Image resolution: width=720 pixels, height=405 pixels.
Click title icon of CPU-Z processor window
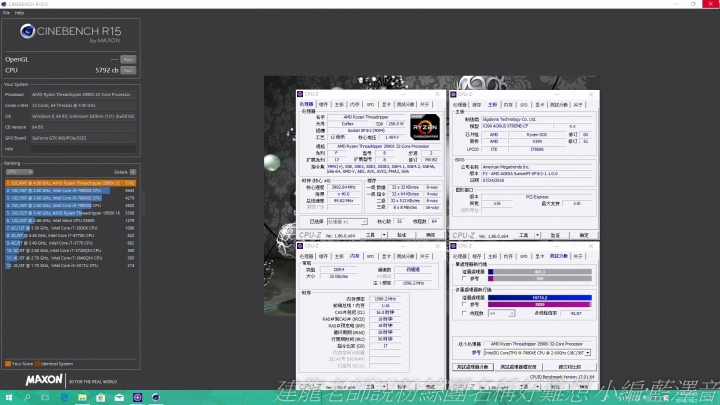coord(300,94)
